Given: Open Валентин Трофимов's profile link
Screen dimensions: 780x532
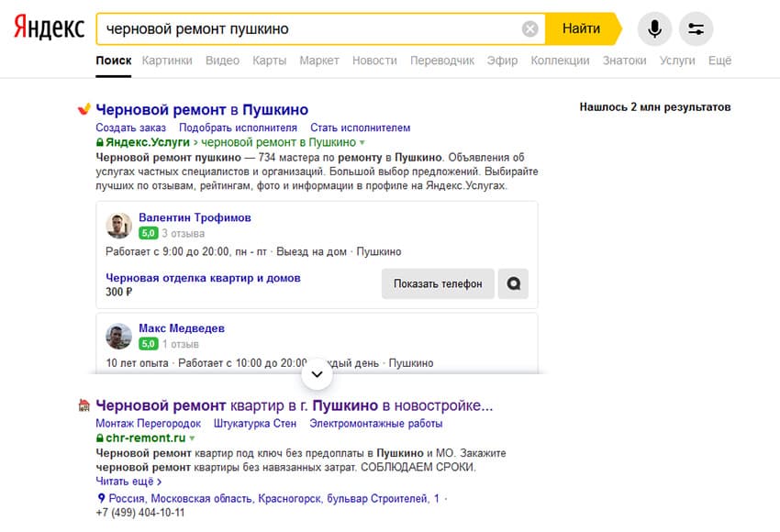Looking at the screenshot, I should (x=195, y=217).
